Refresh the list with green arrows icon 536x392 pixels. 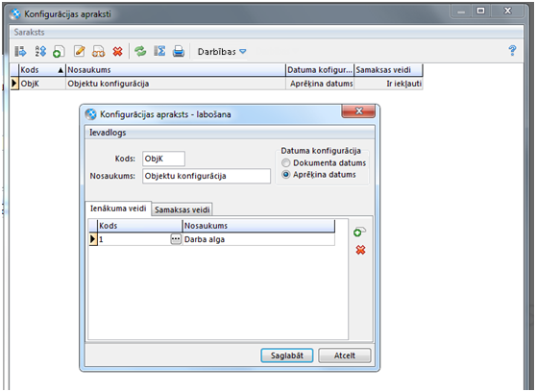140,51
